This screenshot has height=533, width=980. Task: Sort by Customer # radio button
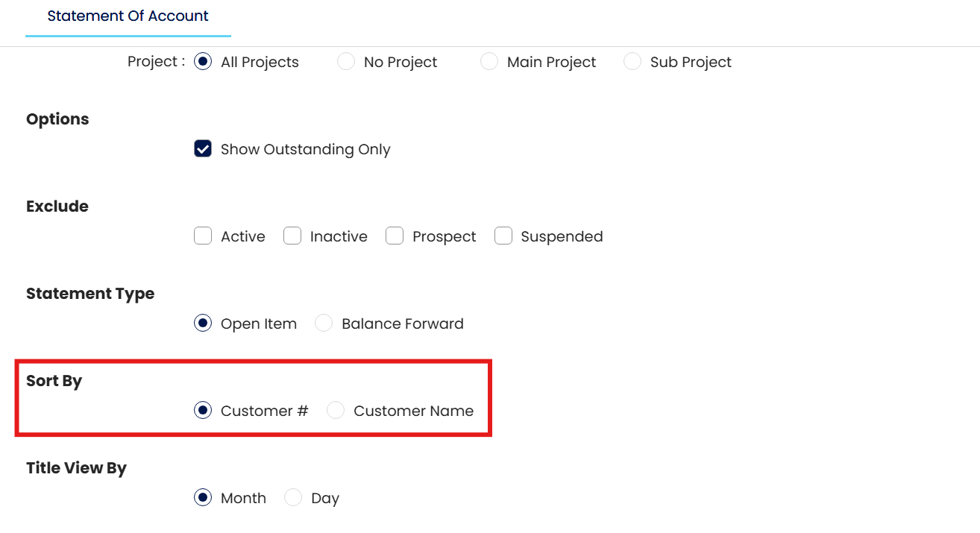(x=203, y=411)
